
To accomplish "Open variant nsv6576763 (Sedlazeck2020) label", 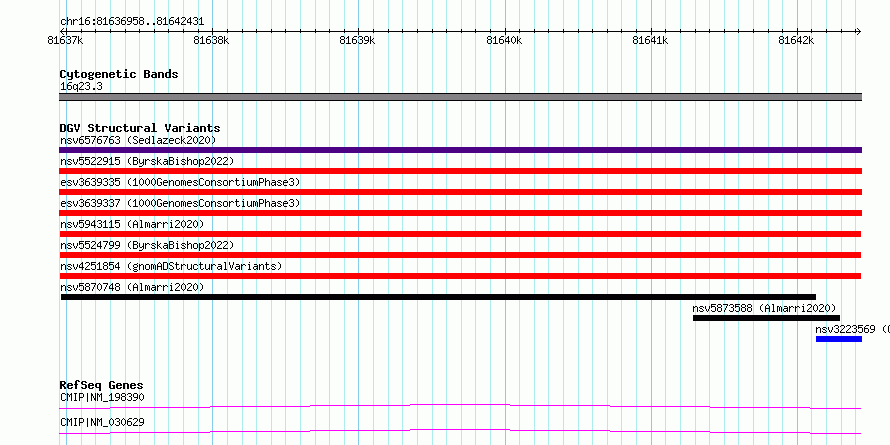I will point(138,140).
